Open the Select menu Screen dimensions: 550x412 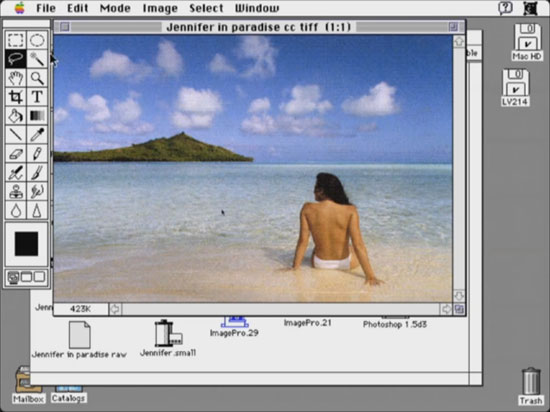pos(206,8)
